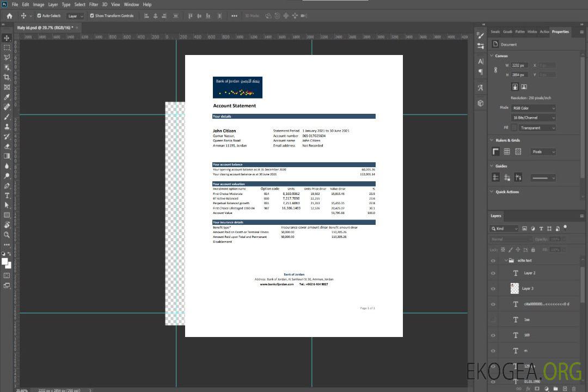Select the Gradient tool

[x=7, y=156]
